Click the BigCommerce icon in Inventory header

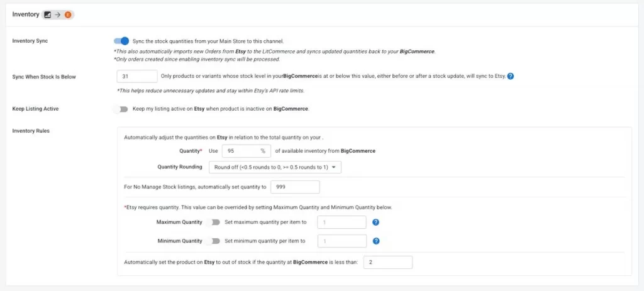(x=47, y=15)
